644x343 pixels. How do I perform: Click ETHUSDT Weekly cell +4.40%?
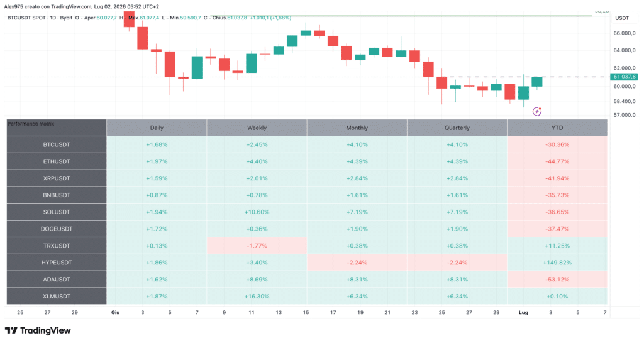point(257,161)
